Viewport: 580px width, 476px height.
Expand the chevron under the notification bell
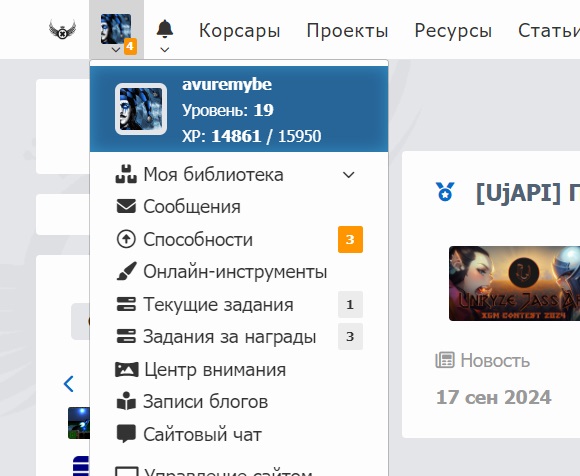(x=165, y=50)
